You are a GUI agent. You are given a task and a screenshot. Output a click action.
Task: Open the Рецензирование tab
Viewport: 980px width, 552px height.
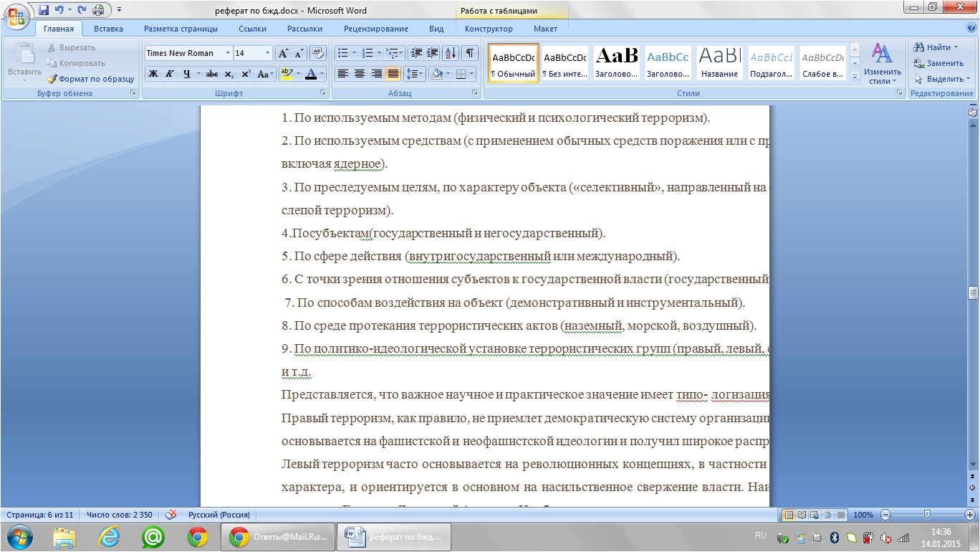375,29
